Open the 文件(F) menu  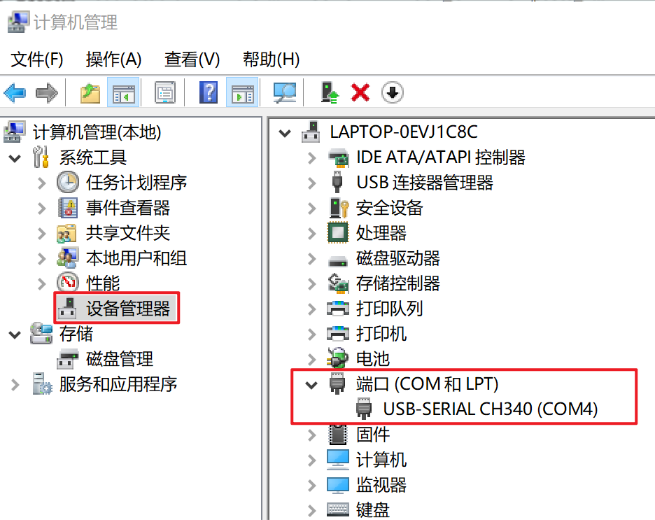click(37, 59)
